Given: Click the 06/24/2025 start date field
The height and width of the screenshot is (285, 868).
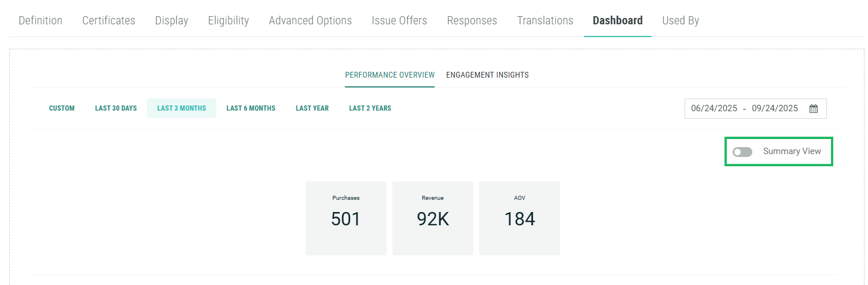Looking at the screenshot, I should [714, 108].
